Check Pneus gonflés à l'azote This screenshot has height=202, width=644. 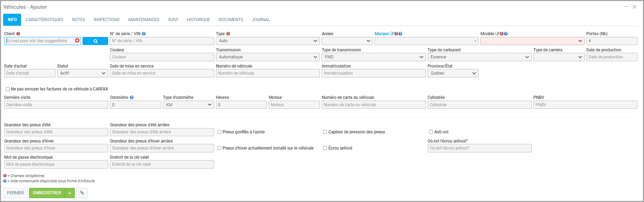coord(219,132)
